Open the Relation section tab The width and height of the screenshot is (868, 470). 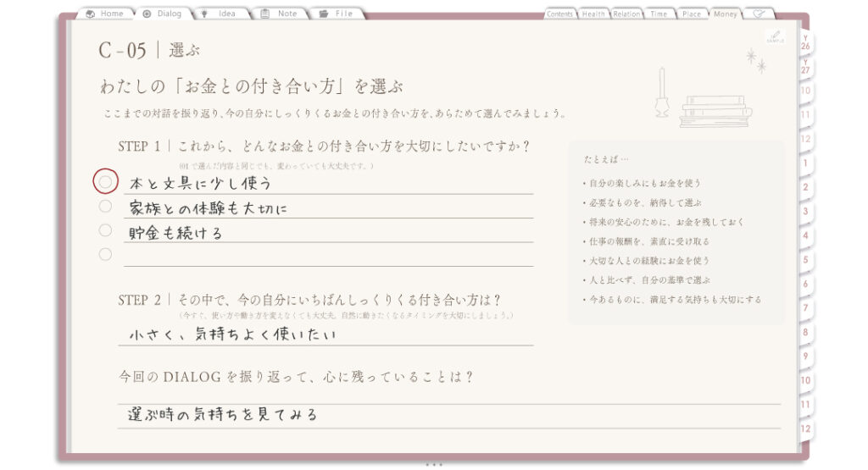(x=626, y=14)
